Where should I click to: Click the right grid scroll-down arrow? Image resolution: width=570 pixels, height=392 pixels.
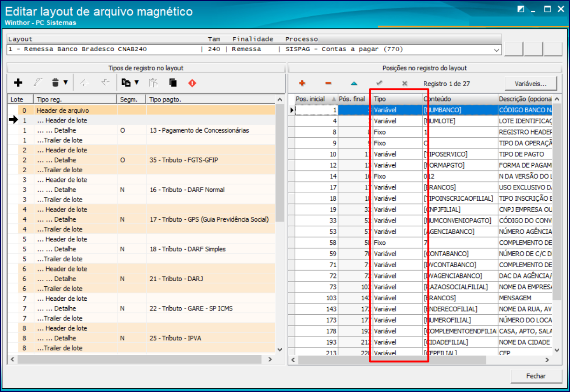(557, 350)
